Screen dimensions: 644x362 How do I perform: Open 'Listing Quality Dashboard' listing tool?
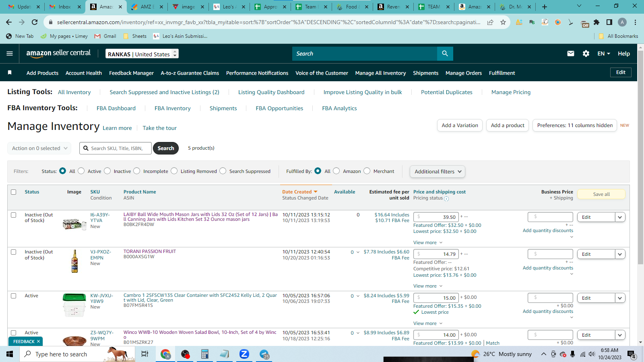(271, 92)
